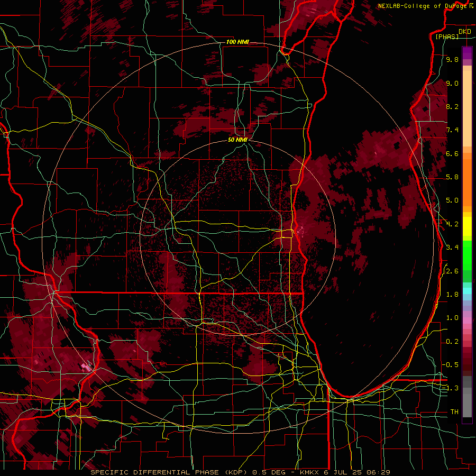Click the 1.8 scale value

pos(452,295)
